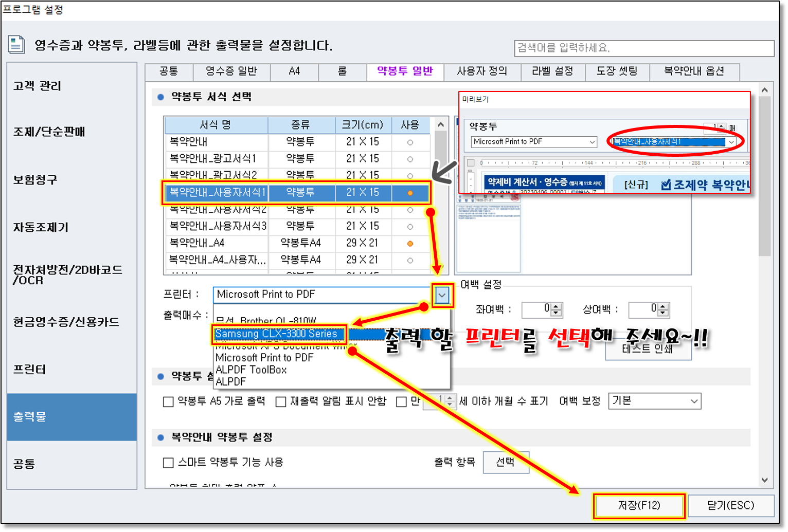Click the search box 검색어를 입력하세요
Viewport: 788px width, 532px height.
643,48
